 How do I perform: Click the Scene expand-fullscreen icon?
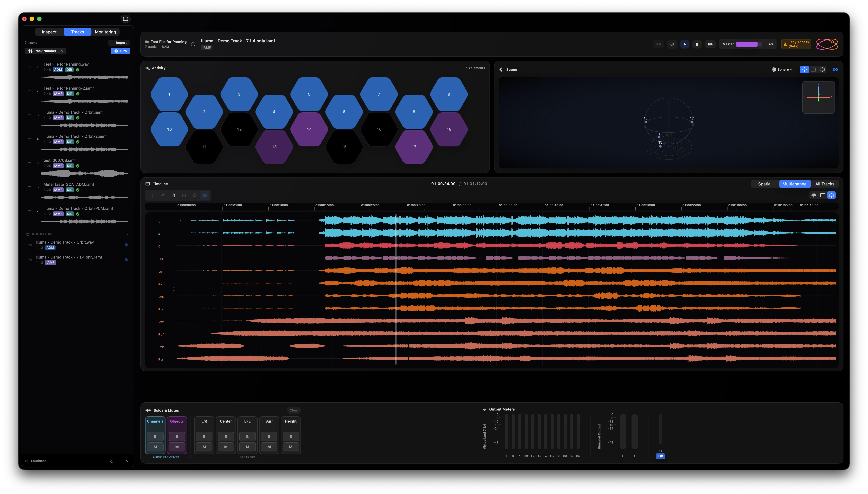click(x=822, y=70)
